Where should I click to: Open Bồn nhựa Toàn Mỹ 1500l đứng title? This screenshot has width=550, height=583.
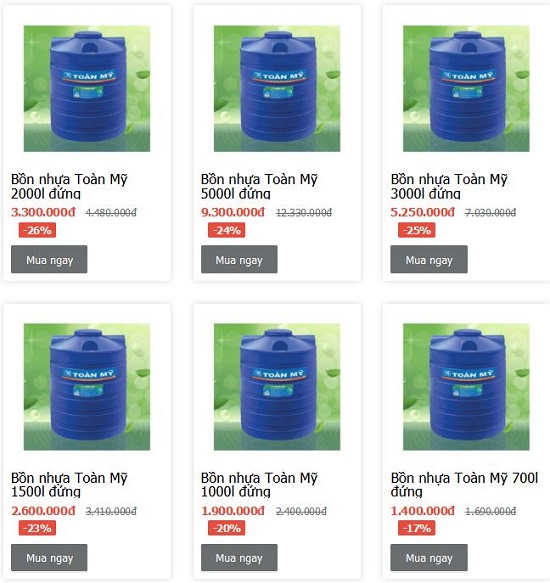click(69, 484)
